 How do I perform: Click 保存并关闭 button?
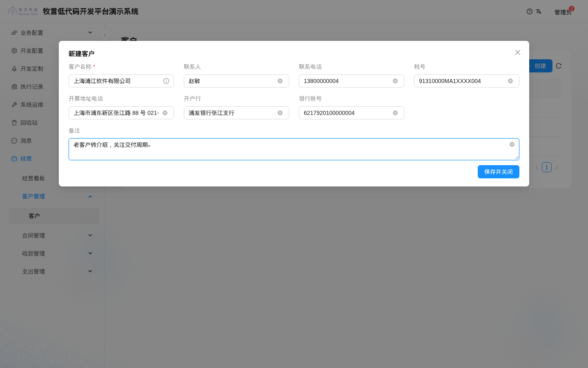[499, 172]
